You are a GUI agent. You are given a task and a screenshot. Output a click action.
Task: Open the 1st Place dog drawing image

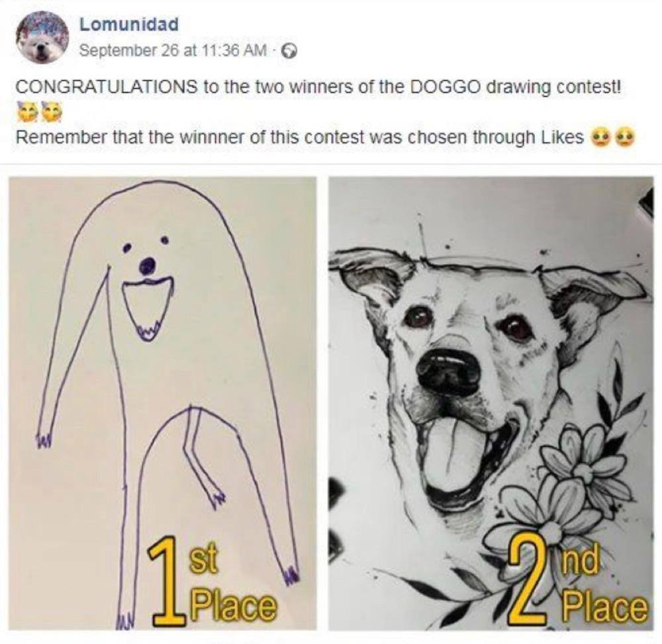(162, 403)
